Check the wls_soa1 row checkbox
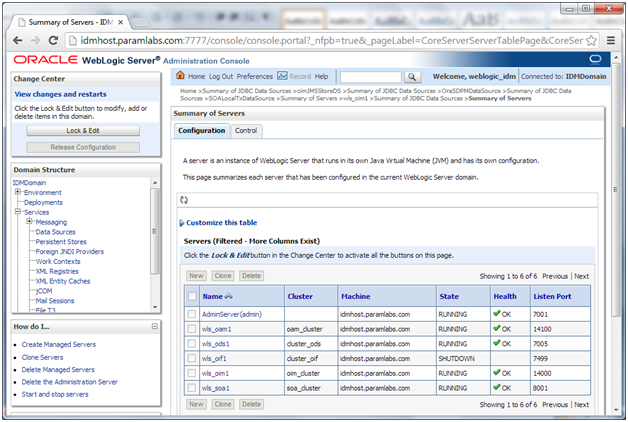The image size is (628, 422). pyautogui.click(x=192, y=388)
